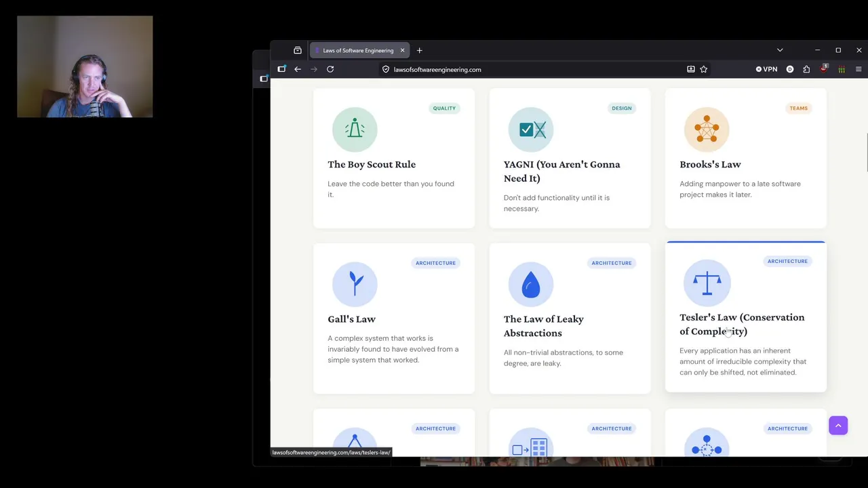Click the Boy Scout Rule icon
Viewport: 868px width, 488px height.
point(355,129)
